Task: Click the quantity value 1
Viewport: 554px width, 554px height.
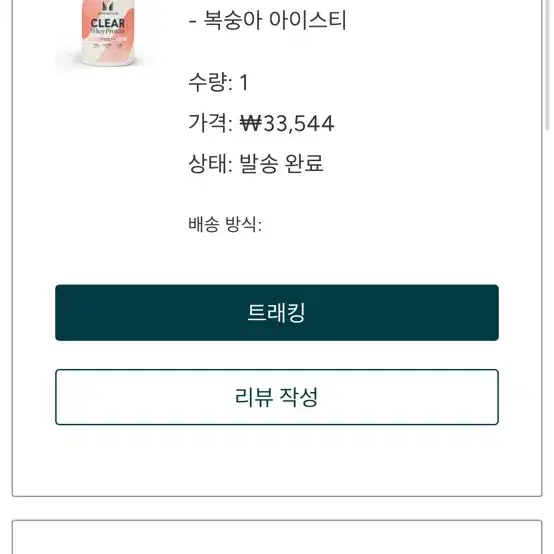Action: tap(244, 83)
